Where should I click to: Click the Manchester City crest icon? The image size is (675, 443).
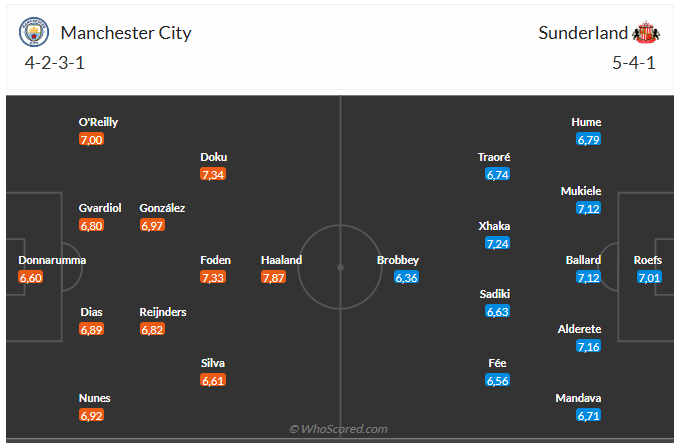34,33
